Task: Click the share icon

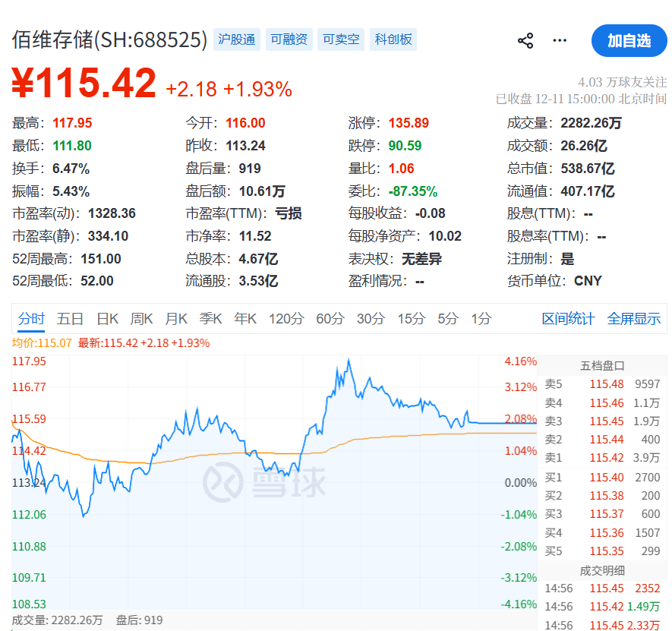Action: pos(525,41)
